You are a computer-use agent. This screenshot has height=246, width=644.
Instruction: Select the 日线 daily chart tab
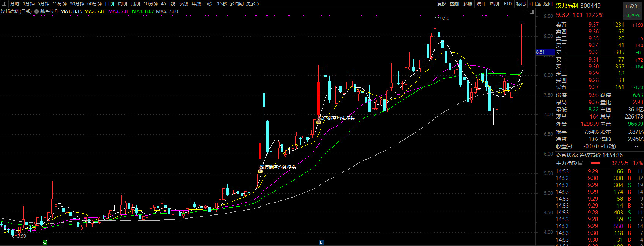pyautogui.click(x=110, y=3)
